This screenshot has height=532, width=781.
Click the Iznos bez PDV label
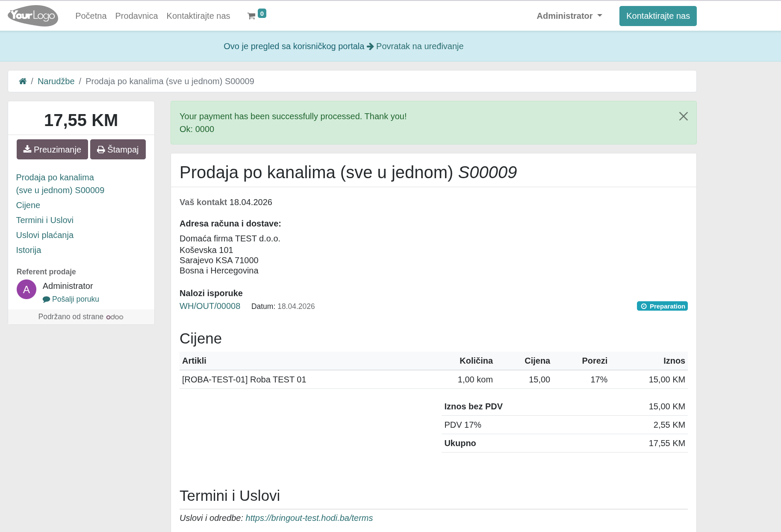point(473,406)
